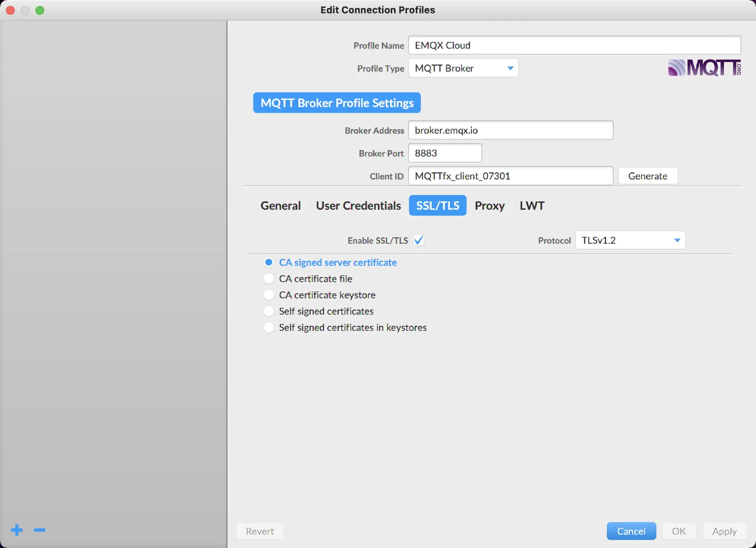Viewport: 756px width, 548px height.
Task: Open the Profile Type dropdown
Action: (x=510, y=68)
